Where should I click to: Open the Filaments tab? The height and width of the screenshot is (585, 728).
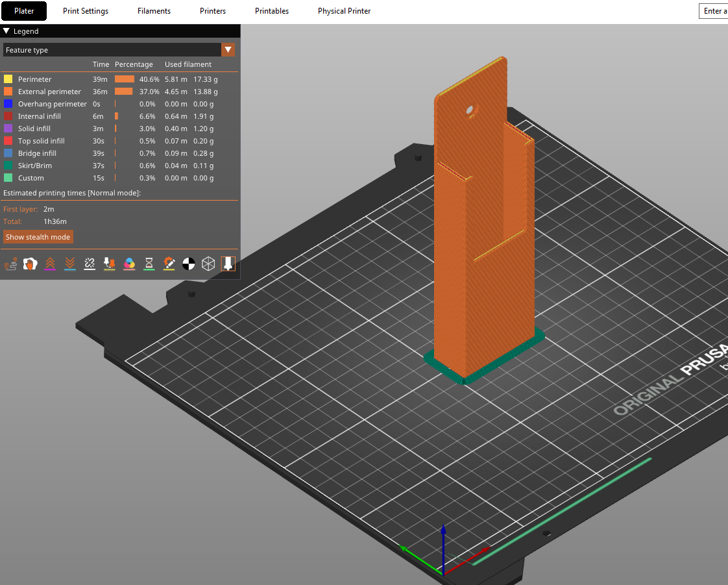pos(154,10)
